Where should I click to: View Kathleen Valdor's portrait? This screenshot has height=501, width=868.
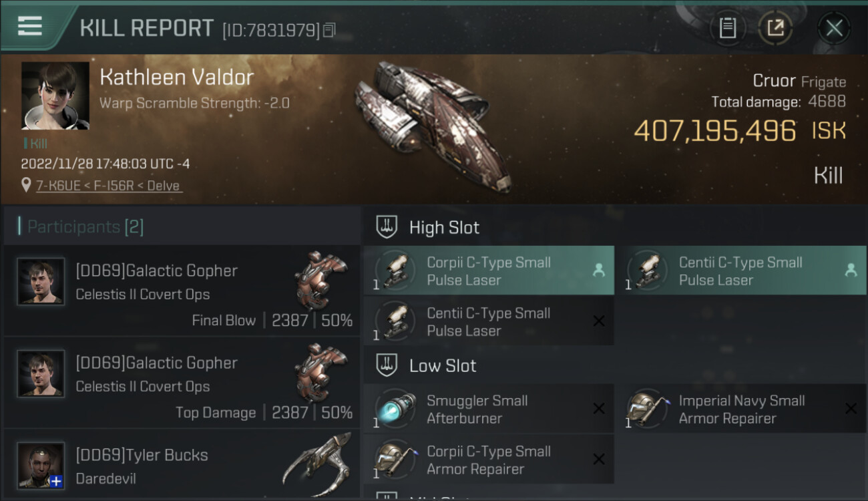55,96
